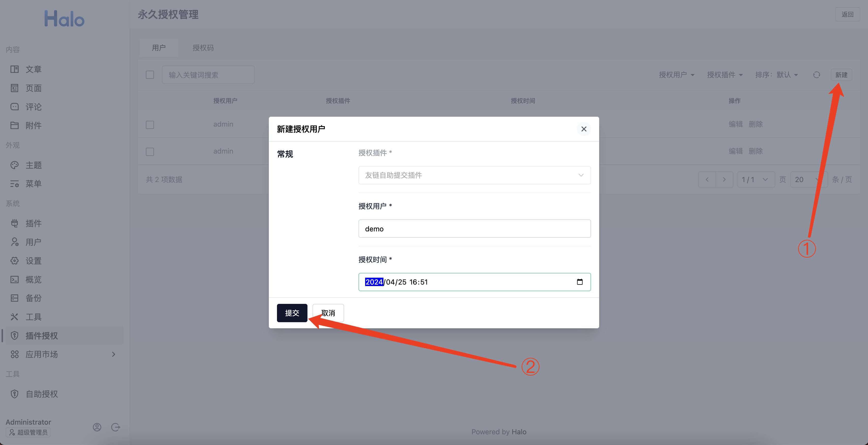Go to previous page arrow in pagination

tap(707, 179)
